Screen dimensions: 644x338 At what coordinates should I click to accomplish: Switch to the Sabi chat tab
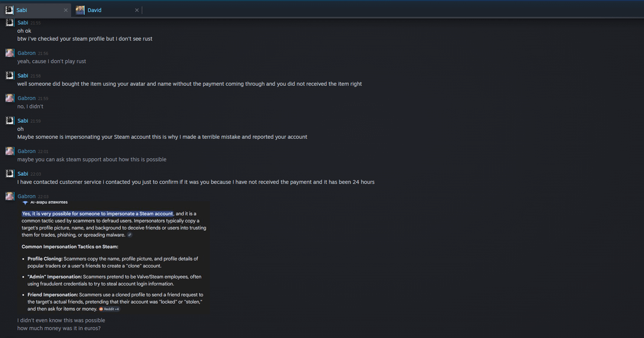(x=36, y=10)
